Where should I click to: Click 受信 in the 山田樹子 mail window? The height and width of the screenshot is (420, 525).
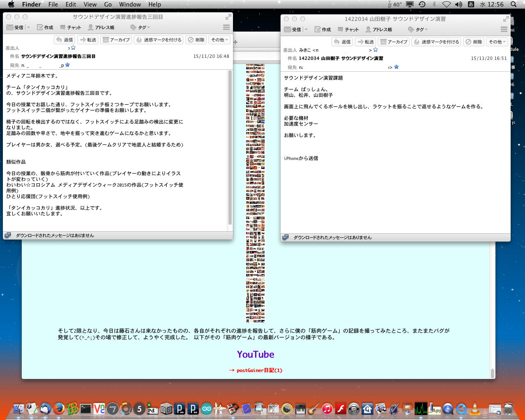click(x=293, y=30)
